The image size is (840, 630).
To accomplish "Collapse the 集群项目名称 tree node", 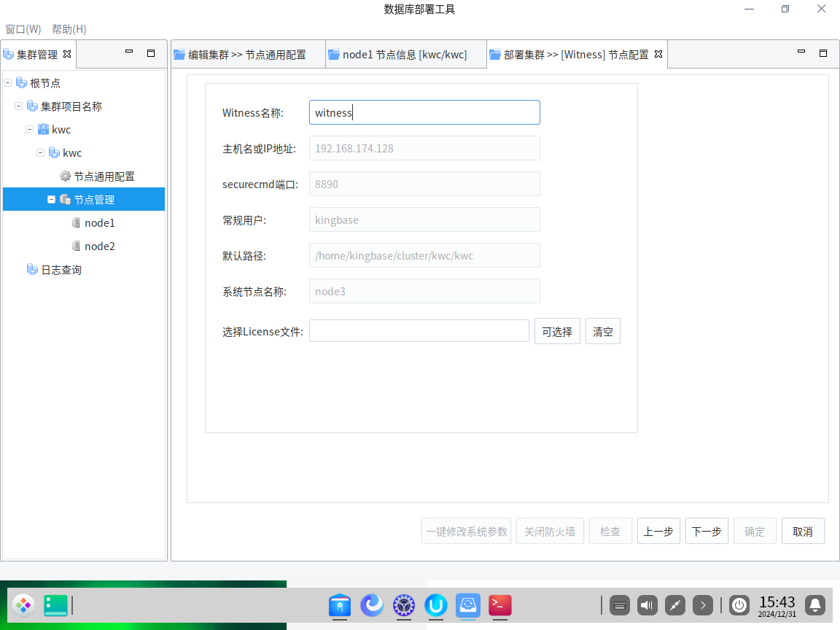I will coord(19,106).
